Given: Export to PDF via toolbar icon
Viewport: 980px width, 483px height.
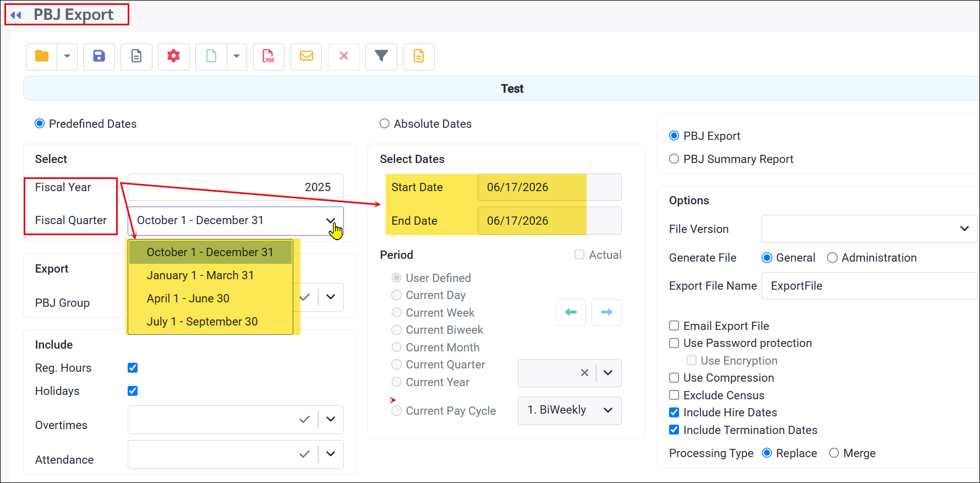Looking at the screenshot, I should (x=269, y=56).
